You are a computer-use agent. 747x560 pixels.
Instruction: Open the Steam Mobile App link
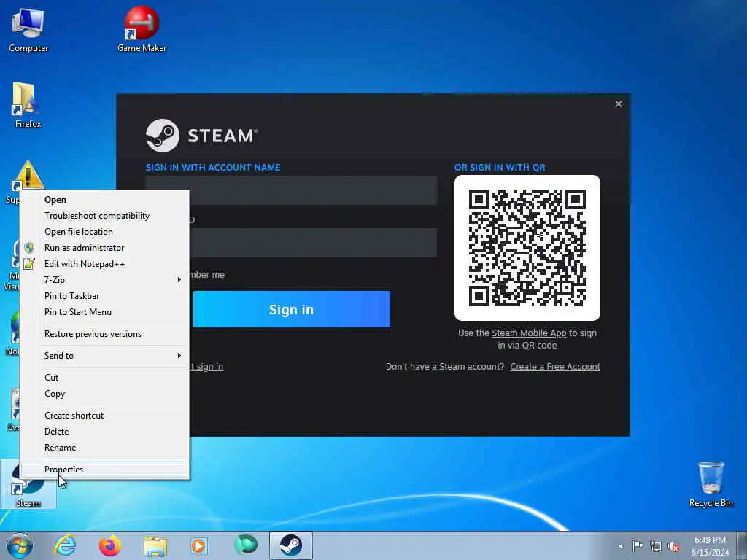point(529,332)
